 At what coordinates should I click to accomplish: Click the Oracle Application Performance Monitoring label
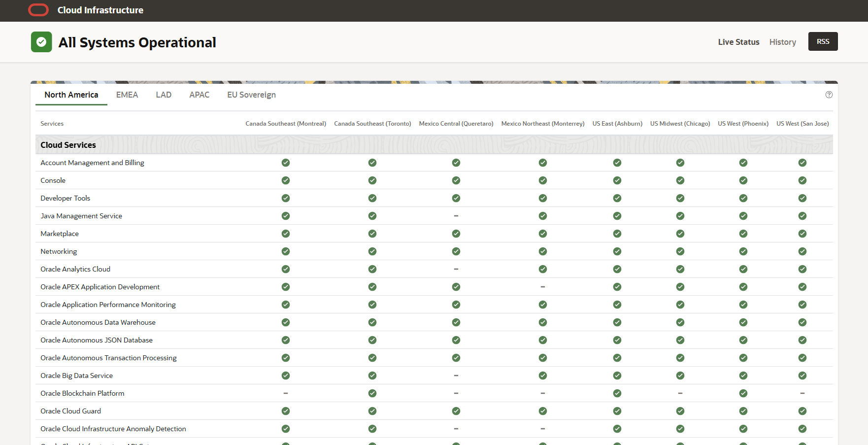coord(108,305)
